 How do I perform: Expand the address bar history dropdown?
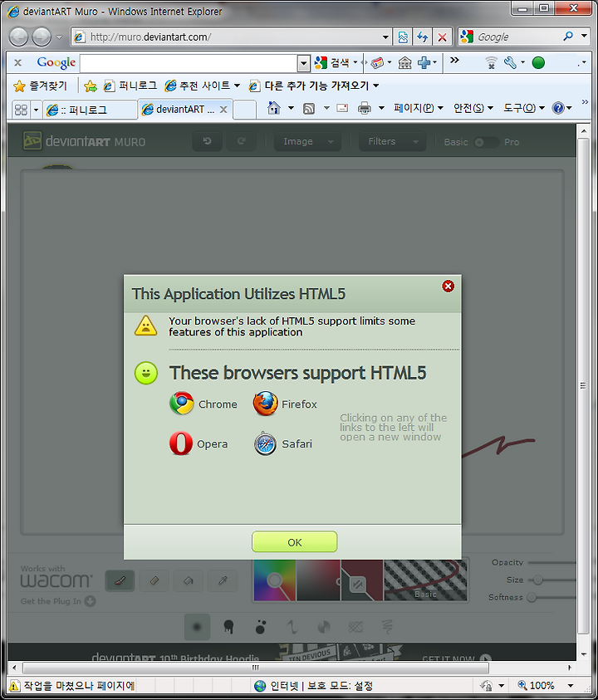385,37
